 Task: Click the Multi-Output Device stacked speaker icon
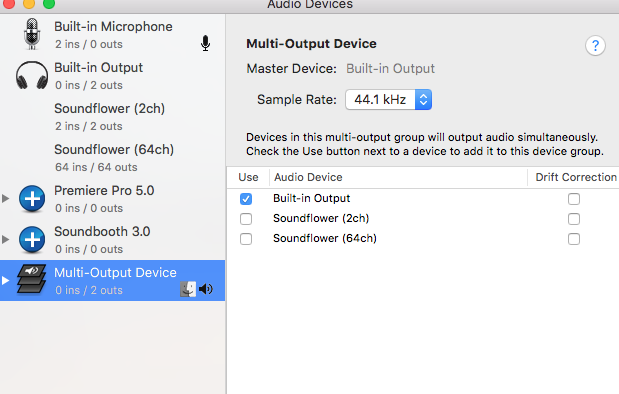[x=32, y=279]
